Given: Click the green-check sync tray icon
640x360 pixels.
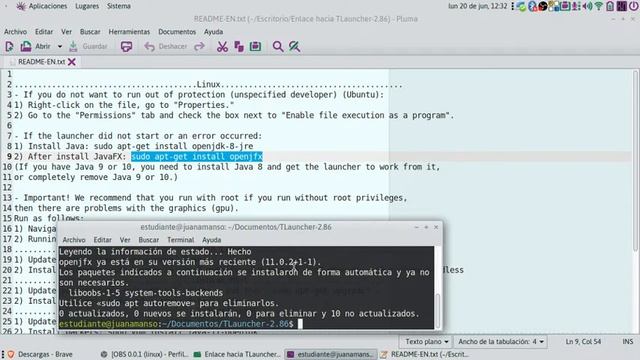Looking at the screenshot, I should click(x=521, y=6).
